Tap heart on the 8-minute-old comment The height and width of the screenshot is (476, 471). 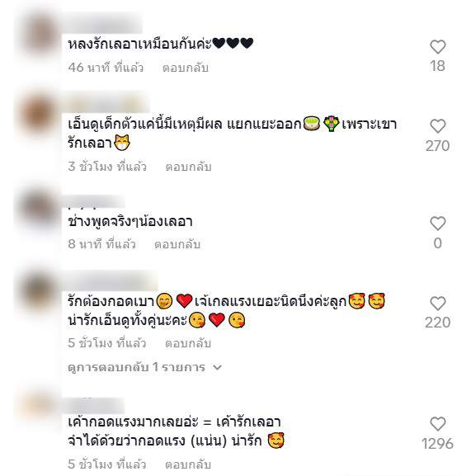click(x=438, y=224)
